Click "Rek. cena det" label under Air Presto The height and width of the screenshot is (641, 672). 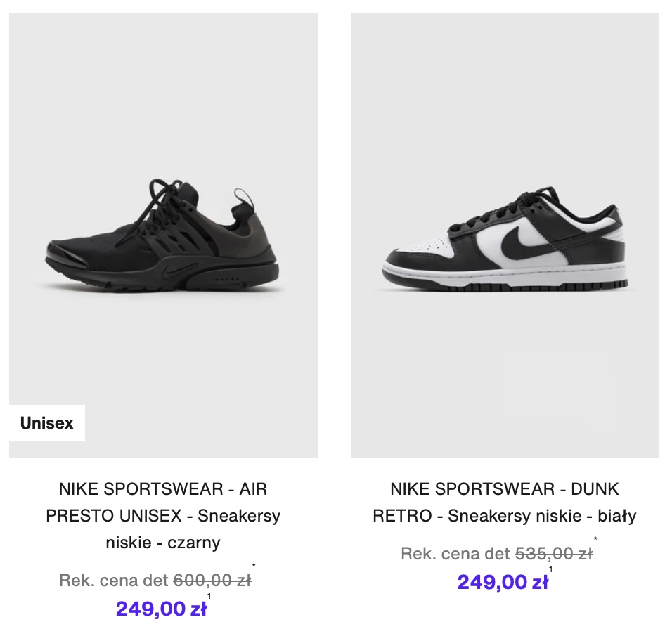click(x=114, y=581)
